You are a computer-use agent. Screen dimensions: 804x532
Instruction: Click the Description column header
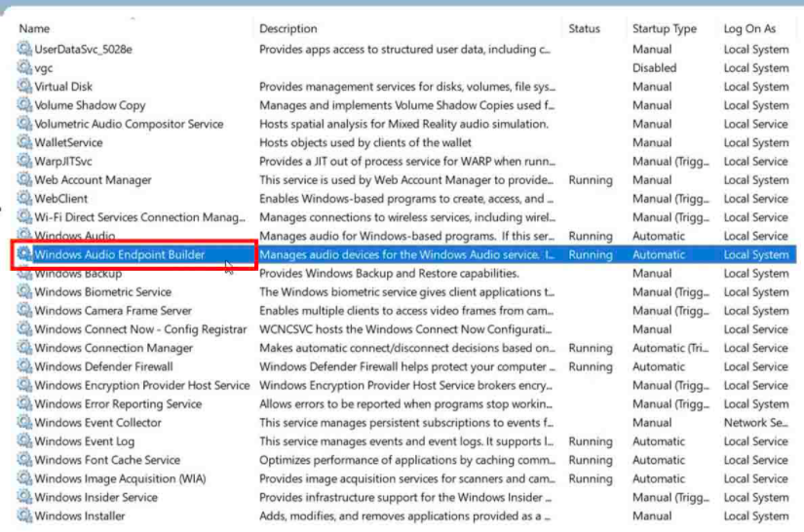tap(288, 29)
